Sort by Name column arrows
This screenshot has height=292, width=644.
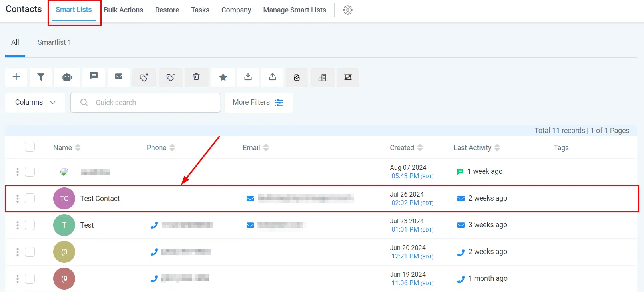(78, 148)
